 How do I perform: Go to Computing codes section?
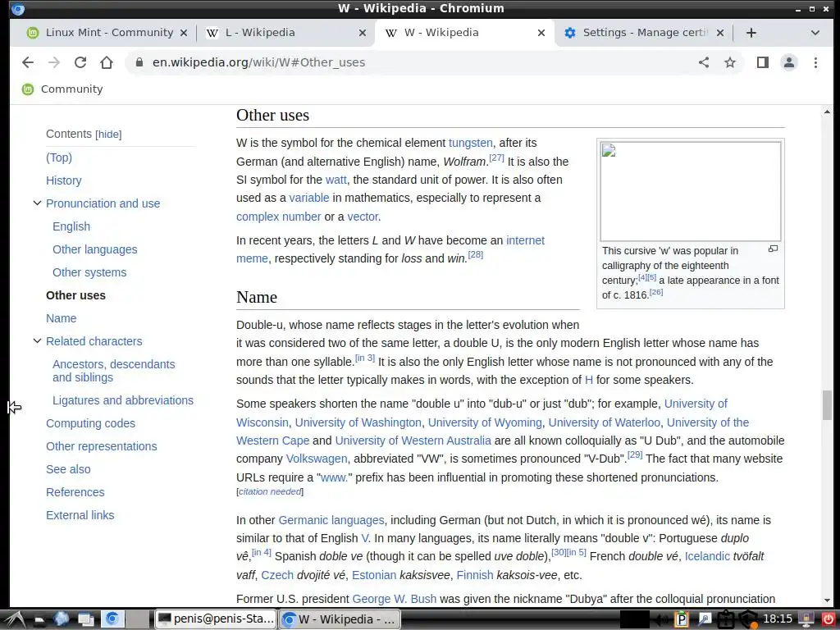90,423
